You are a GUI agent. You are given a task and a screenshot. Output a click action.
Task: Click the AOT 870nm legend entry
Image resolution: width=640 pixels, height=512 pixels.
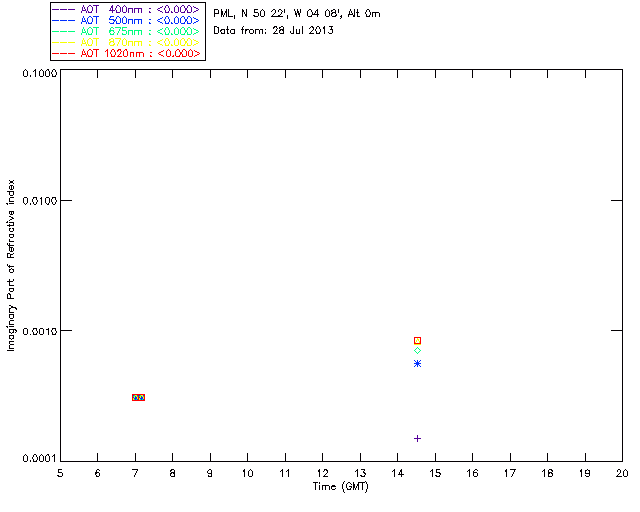pyautogui.click(x=126, y=42)
